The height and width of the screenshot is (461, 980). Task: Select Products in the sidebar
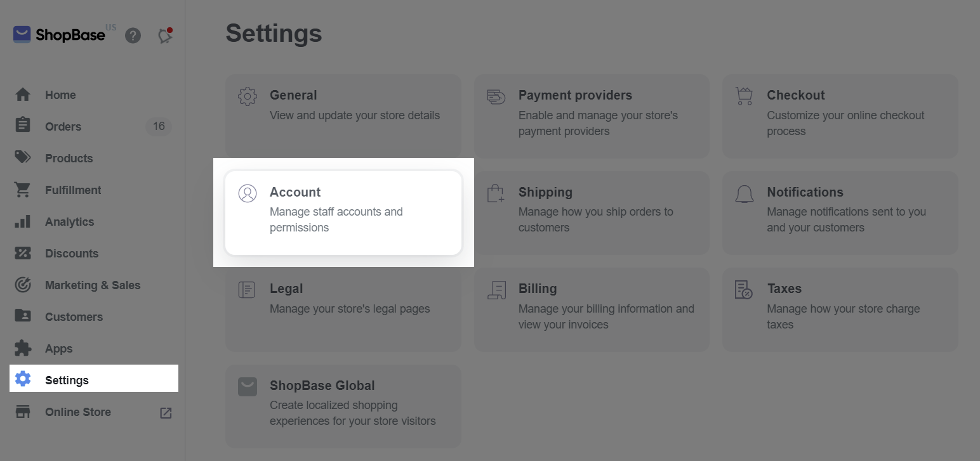coord(69,159)
